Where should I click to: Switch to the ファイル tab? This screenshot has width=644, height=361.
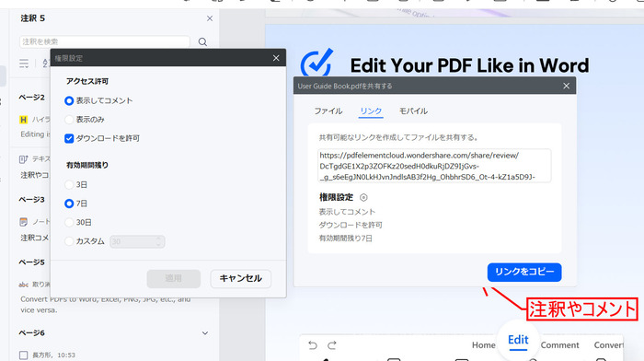pyautogui.click(x=328, y=111)
